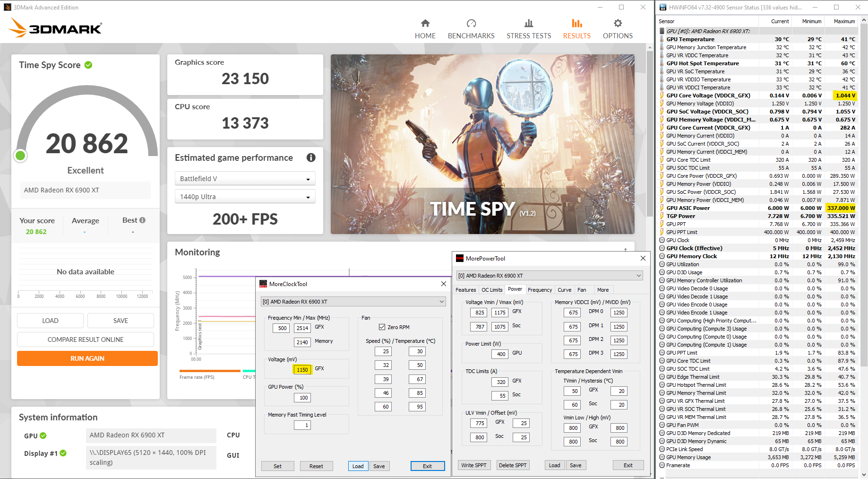
Task: Click the Memory frequency 2140 field
Action: [302, 342]
